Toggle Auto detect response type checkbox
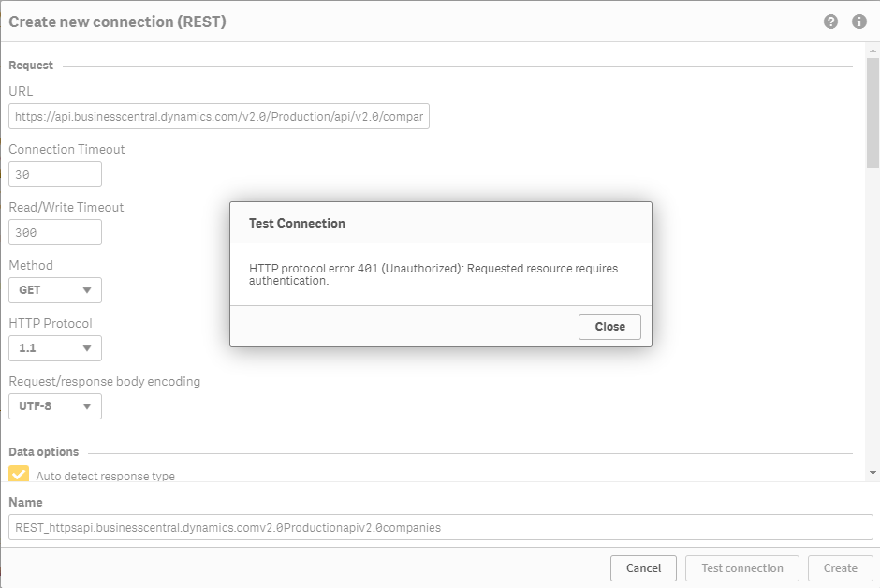 pos(19,474)
